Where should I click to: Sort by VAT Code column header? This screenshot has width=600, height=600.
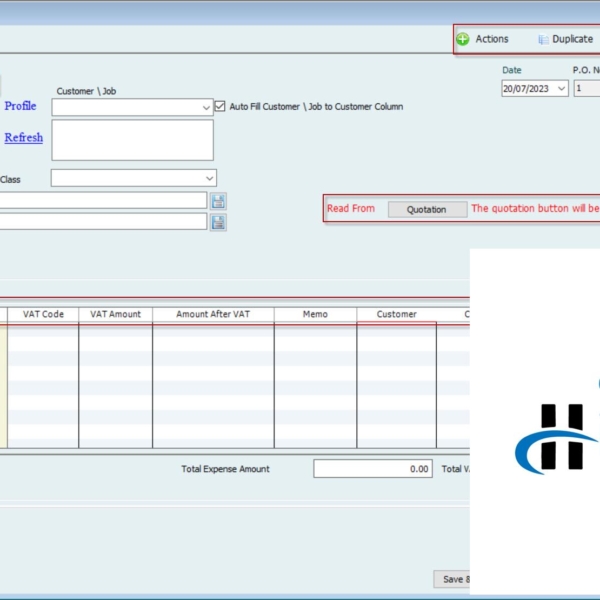point(43,315)
